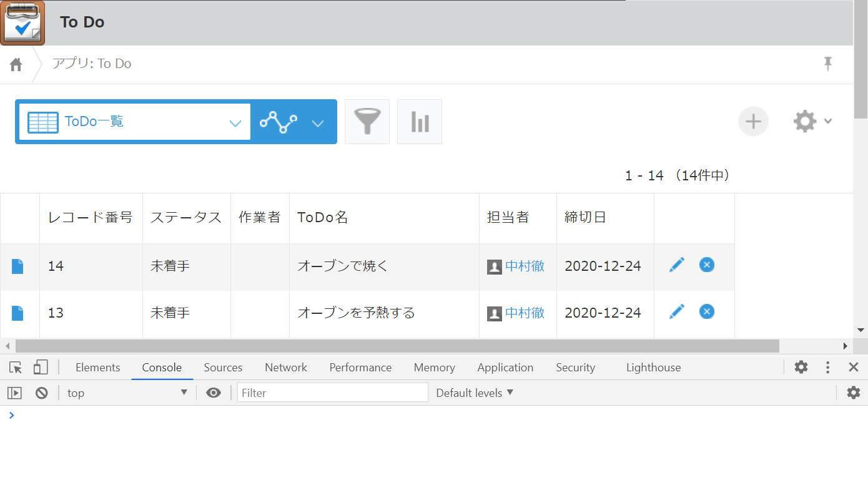Viewport: 868px width, 493px height.
Task: Open the top JavaScript context dropdown
Action: tap(127, 393)
